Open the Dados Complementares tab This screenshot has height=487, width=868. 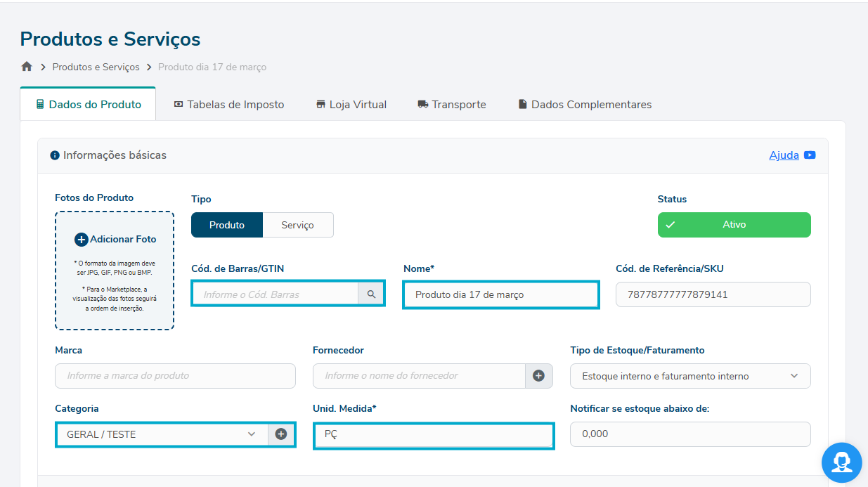584,105
